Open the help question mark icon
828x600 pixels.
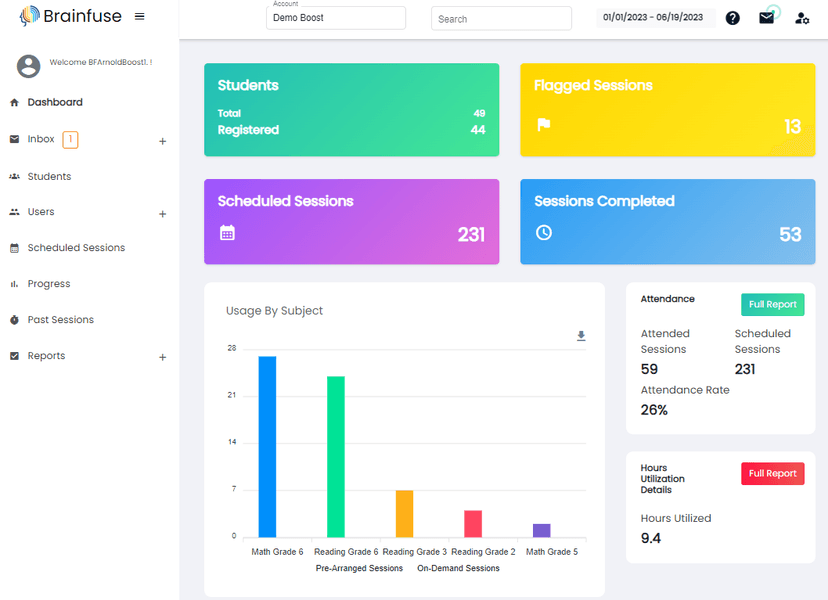(x=732, y=18)
